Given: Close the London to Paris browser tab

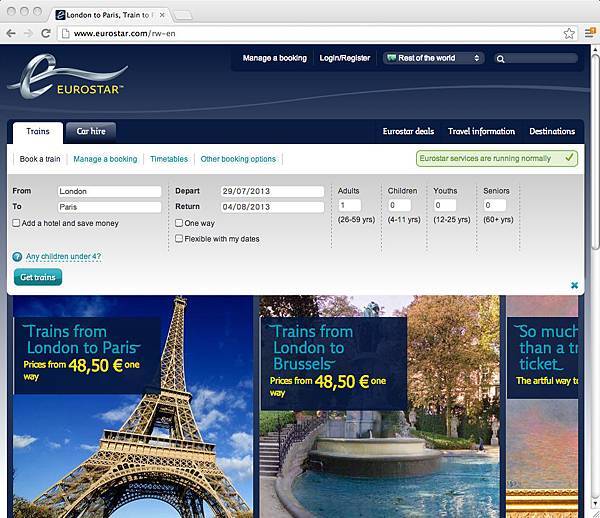Looking at the screenshot, I should tap(162, 15).
